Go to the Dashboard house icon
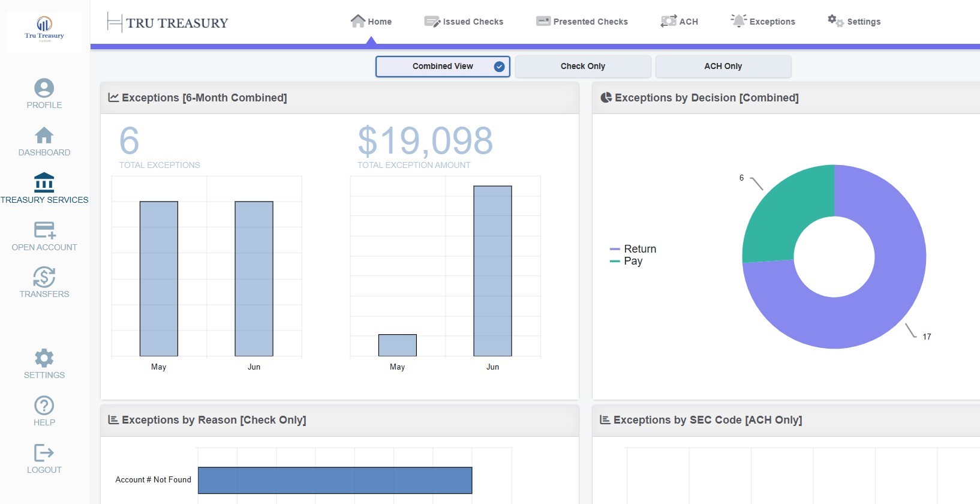 [x=44, y=136]
